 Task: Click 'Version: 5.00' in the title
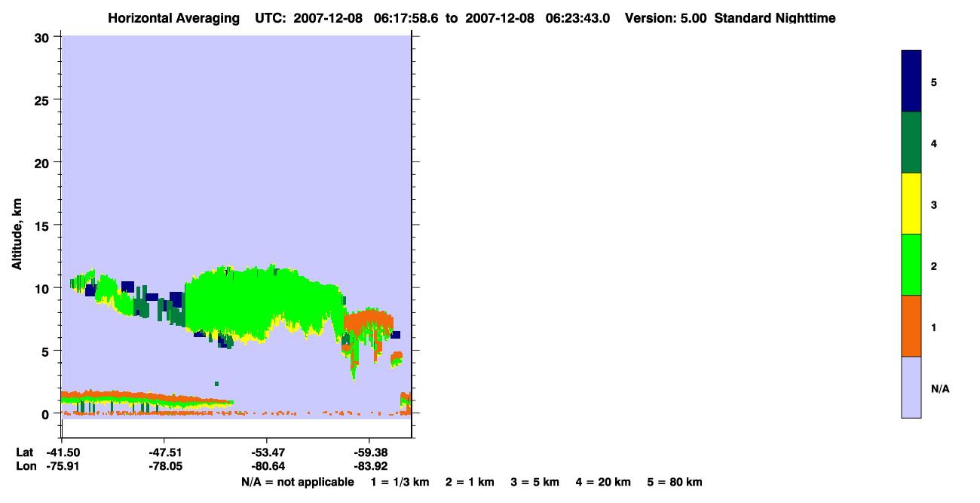click(x=666, y=18)
